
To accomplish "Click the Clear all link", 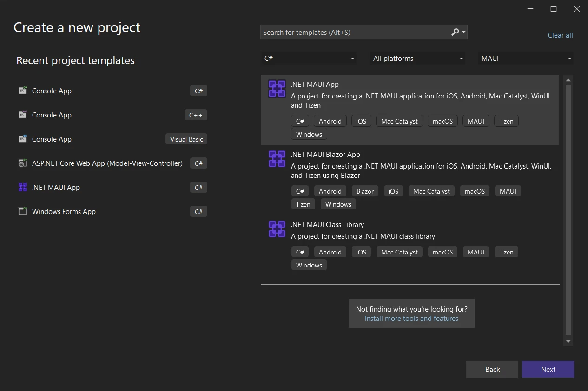I will (x=560, y=35).
